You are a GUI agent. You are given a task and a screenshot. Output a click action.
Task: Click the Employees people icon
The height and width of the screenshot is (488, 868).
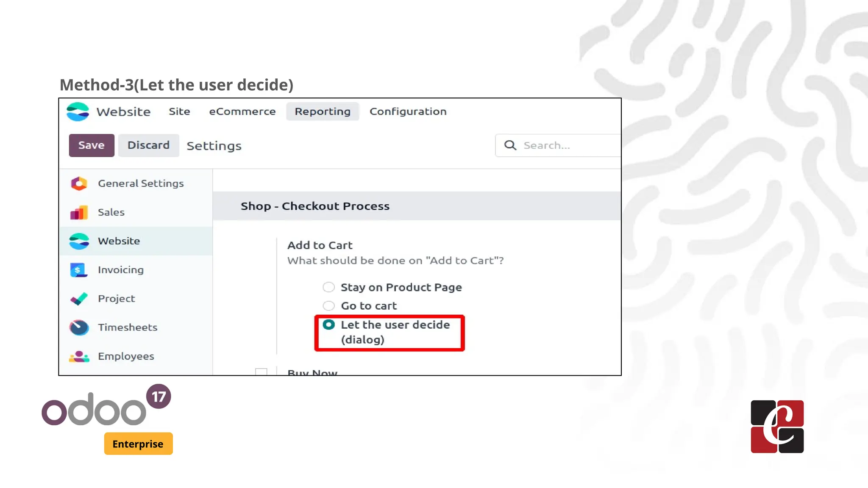[x=79, y=357]
